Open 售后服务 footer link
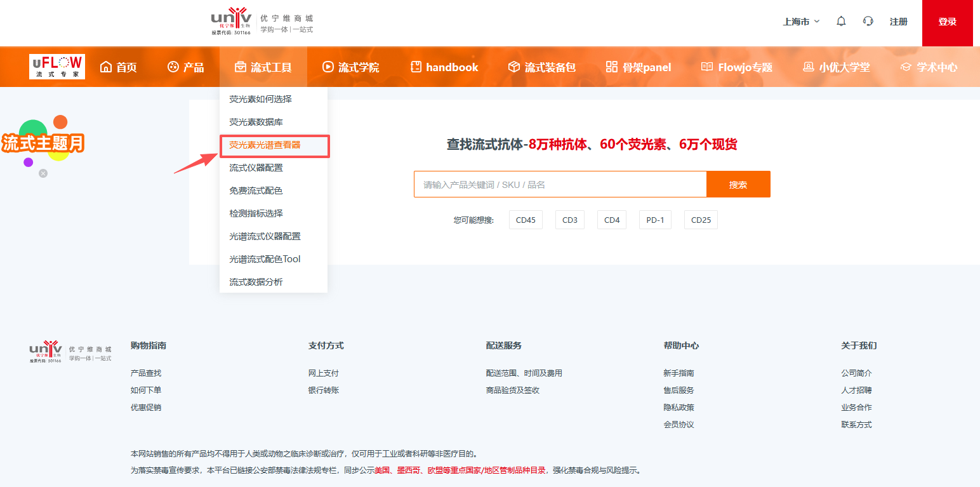Screen dimensions: 980x487 679,390
